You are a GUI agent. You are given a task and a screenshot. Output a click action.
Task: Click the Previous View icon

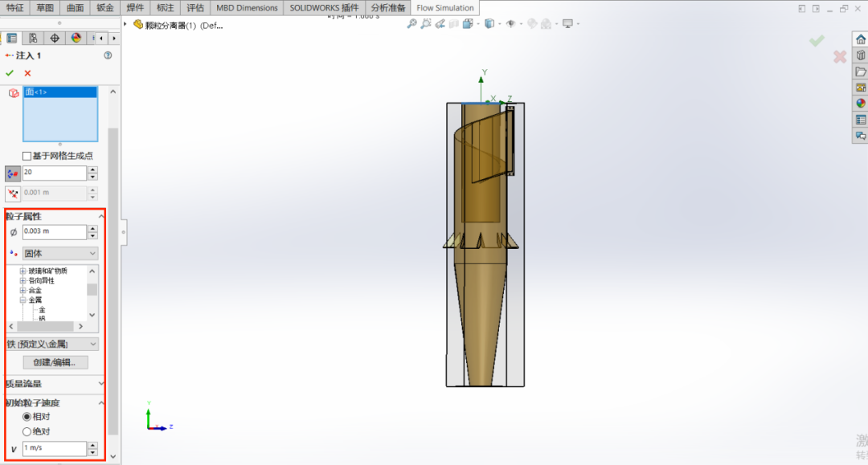(440, 24)
